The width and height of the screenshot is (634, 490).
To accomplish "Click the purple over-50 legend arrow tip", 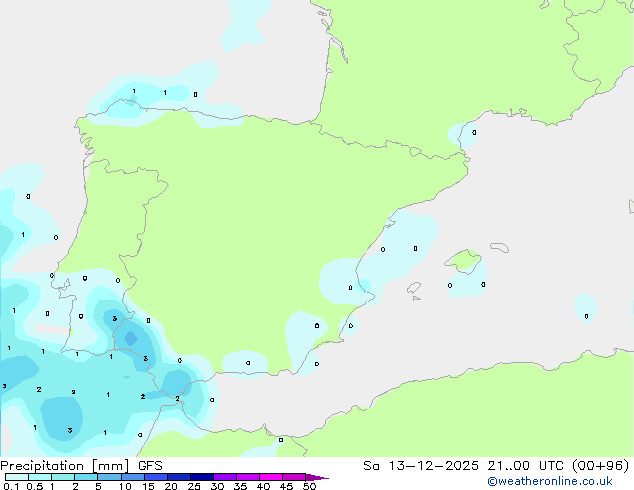I will [317, 477].
